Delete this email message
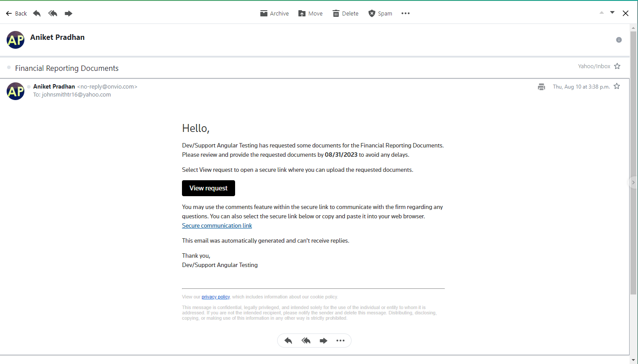The height and width of the screenshot is (364, 638). [345, 13]
